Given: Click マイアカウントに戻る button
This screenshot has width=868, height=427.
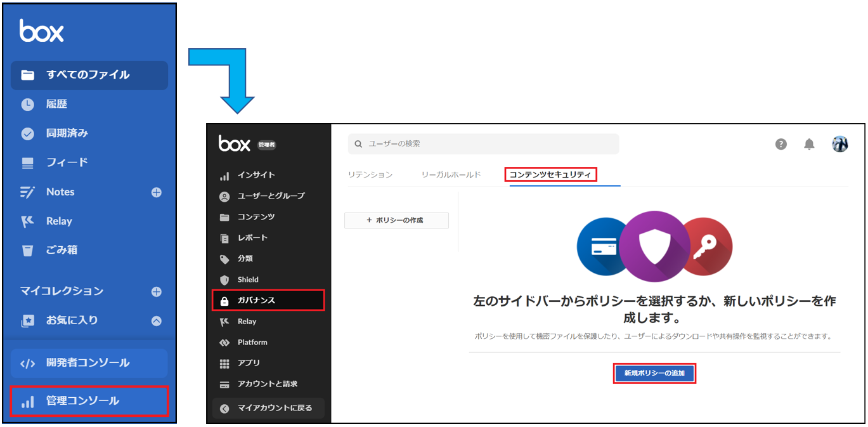Looking at the screenshot, I should 268,409.
